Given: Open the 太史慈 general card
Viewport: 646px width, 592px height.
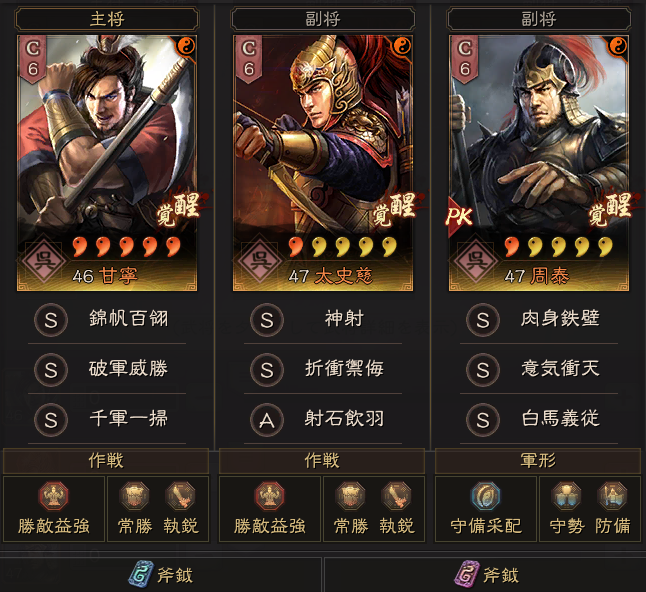Looking at the screenshot, I should (x=323, y=163).
